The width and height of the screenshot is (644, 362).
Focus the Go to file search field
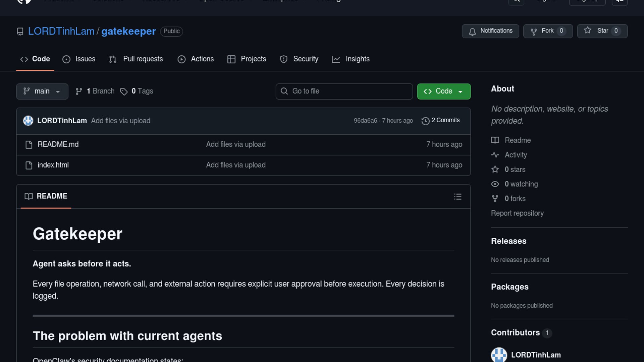[x=344, y=91]
